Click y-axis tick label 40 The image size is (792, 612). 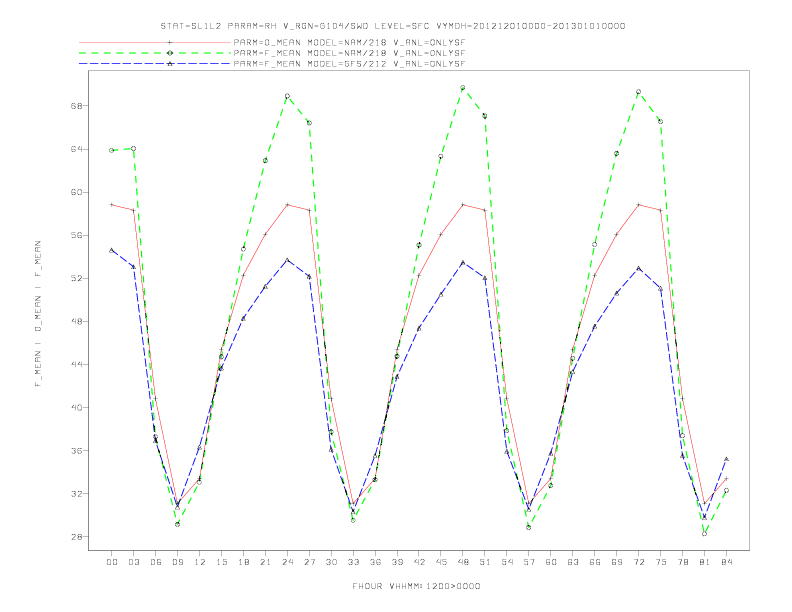click(76, 407)
